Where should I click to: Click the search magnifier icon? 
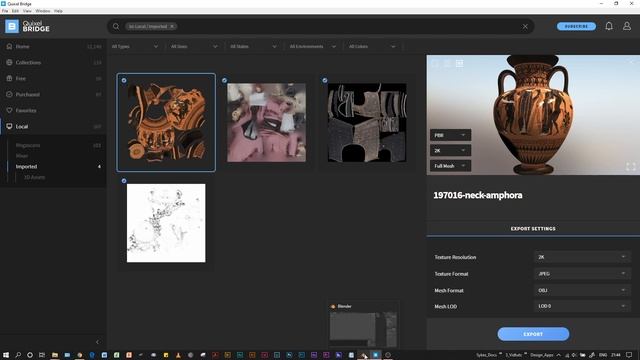116,27
